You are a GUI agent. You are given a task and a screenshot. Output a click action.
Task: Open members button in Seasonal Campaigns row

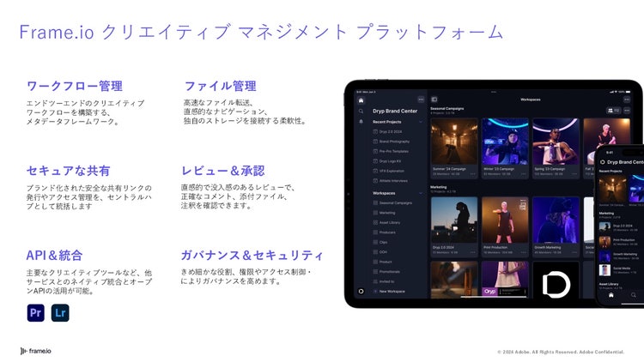614,111
